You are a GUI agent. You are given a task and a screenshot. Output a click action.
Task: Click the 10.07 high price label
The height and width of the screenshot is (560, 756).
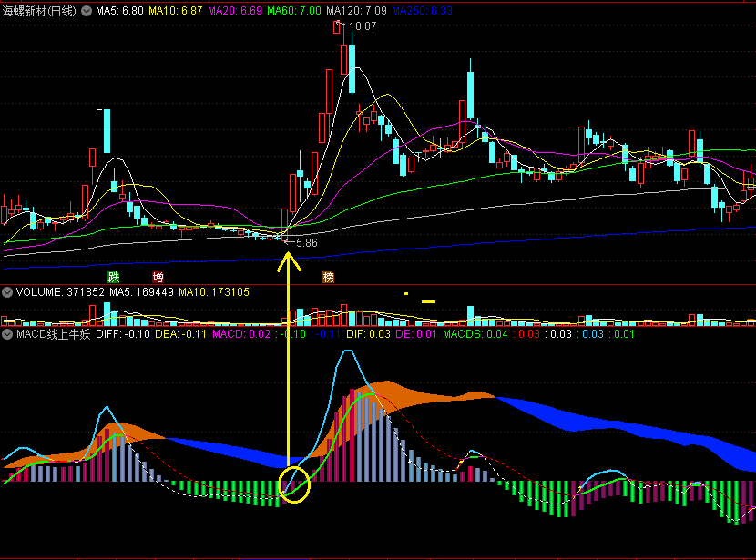click(x=363, y=26)
